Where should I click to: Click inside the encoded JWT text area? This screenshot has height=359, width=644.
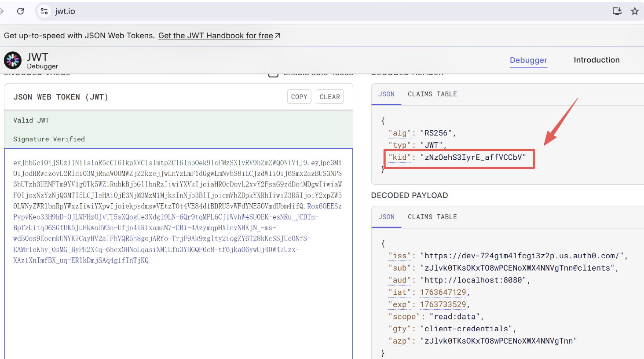(178, 308)
